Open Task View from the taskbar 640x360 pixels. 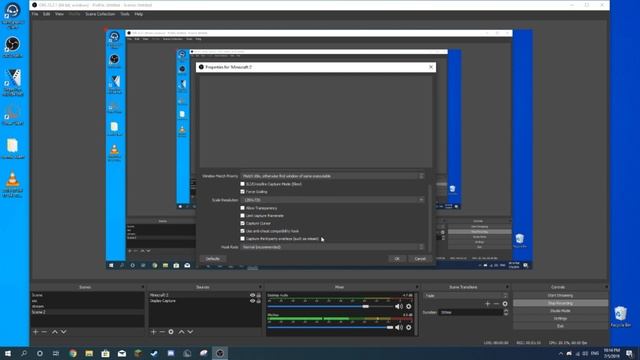56,353
